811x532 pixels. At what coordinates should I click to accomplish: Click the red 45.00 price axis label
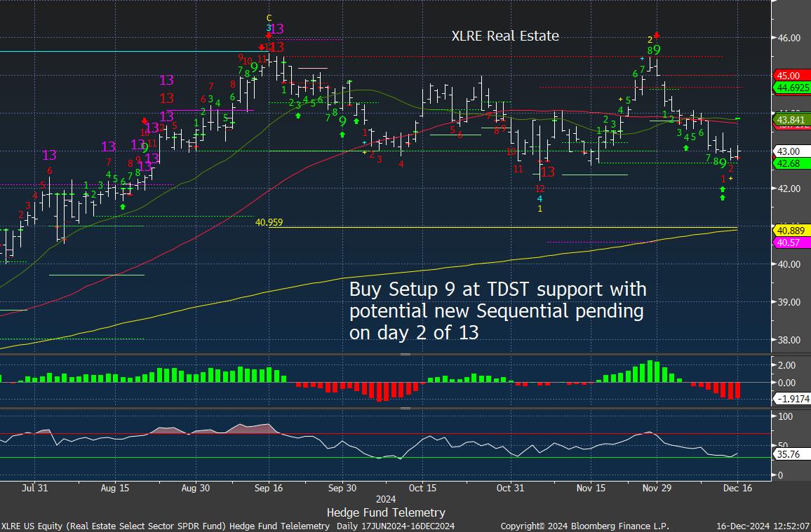pos(789,76)
